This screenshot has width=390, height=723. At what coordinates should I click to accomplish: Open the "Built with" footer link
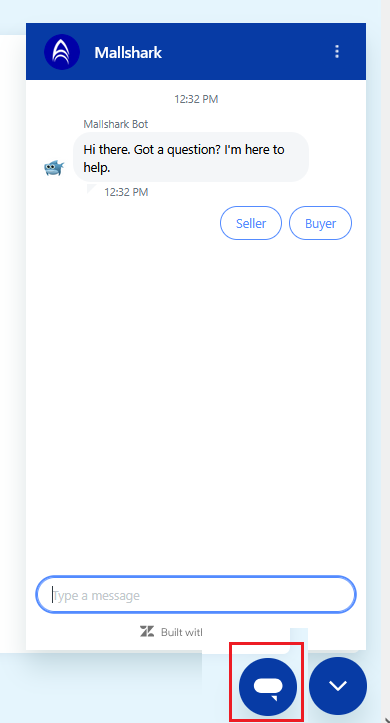[x=182, y=632]
